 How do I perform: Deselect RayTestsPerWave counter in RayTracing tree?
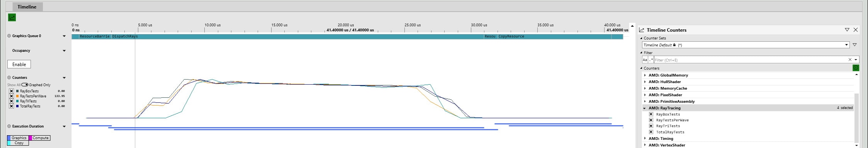(x=651, y=120)
